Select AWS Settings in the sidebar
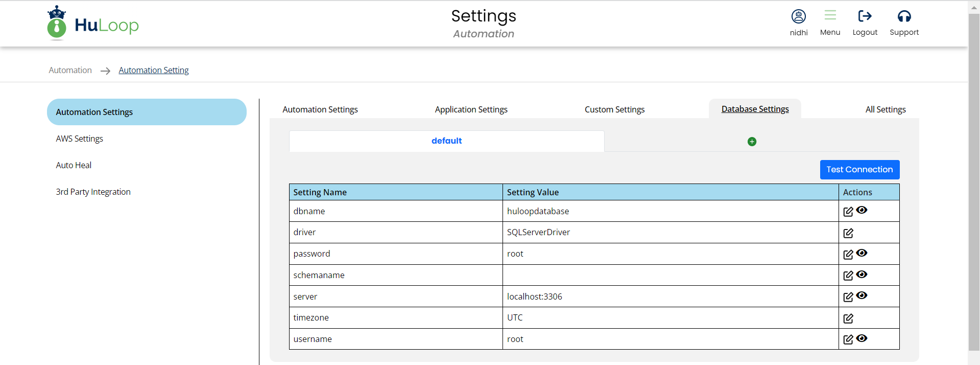The height and width of the screenshot is (365, 980). point(80,139)
